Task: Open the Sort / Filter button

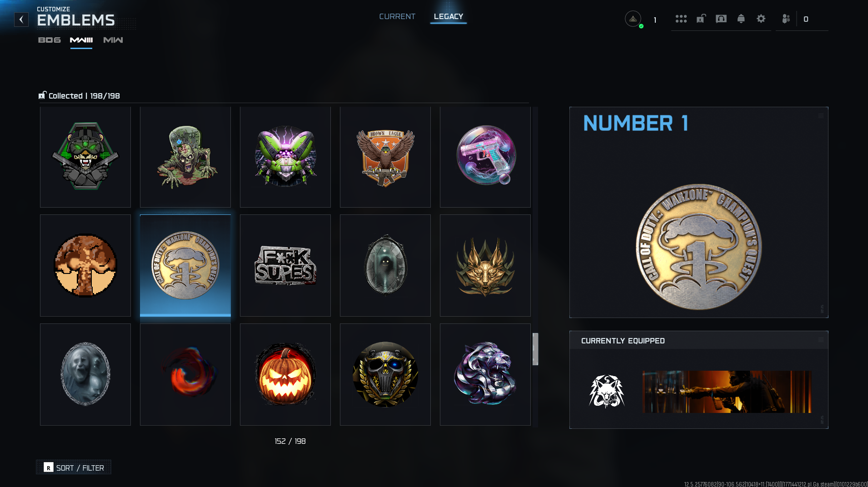Action: click(x=74, y=467)
